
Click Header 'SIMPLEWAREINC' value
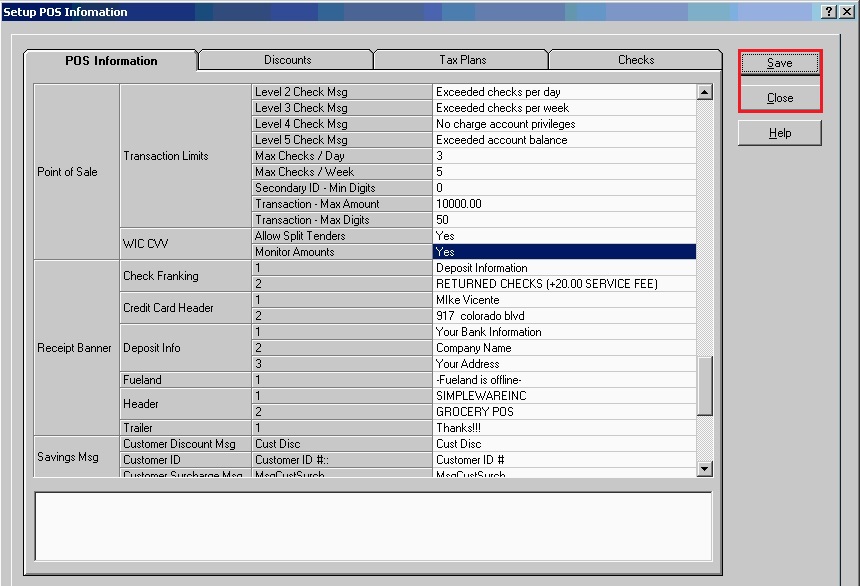coord(564,396)
